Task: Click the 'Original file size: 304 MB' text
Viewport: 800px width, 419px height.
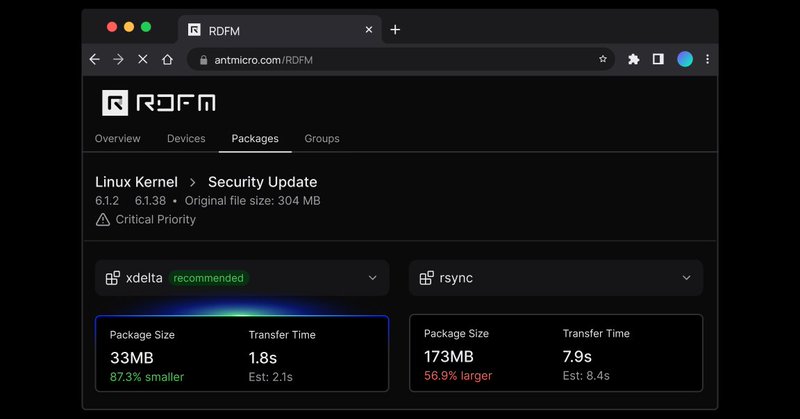Action: coord(253,201)
